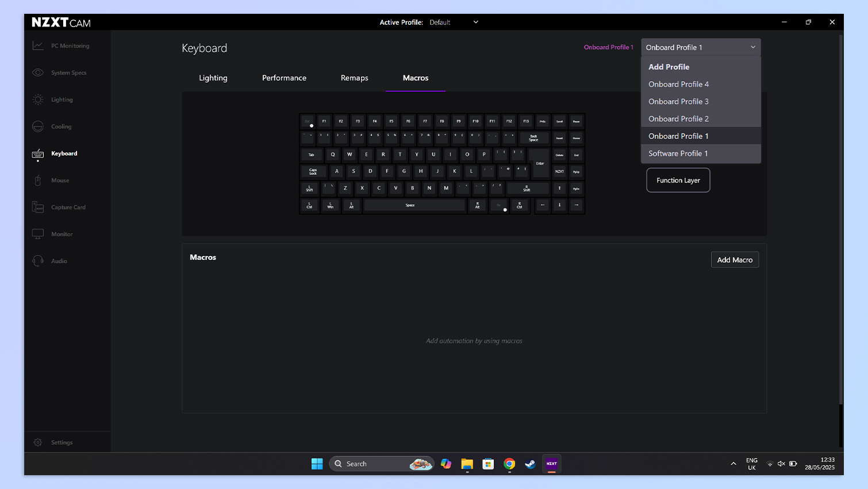Viewport: 868px width, 489px height.
Task: Open PC Monitoring in the sidebar
Action: point(70,46)
